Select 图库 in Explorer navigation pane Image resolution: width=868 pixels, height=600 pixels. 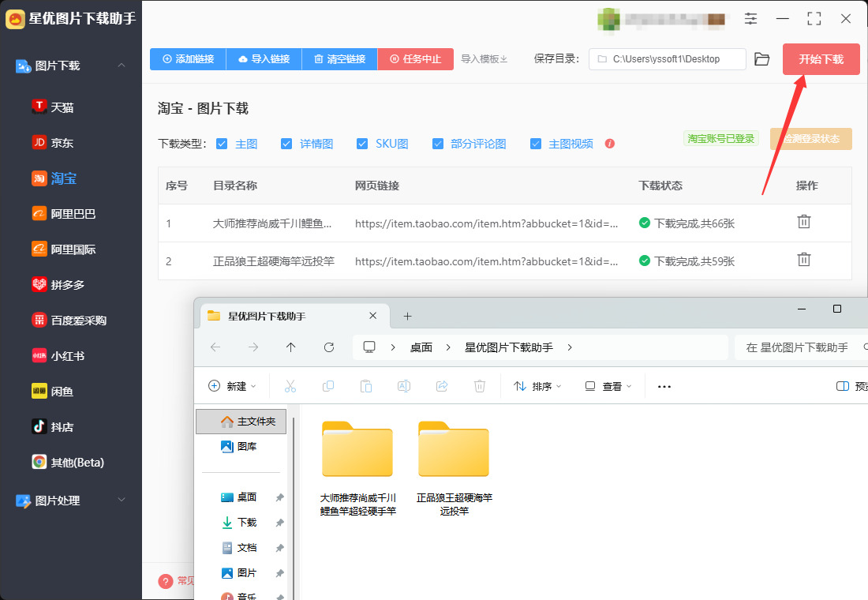click(x=239, y=447)
